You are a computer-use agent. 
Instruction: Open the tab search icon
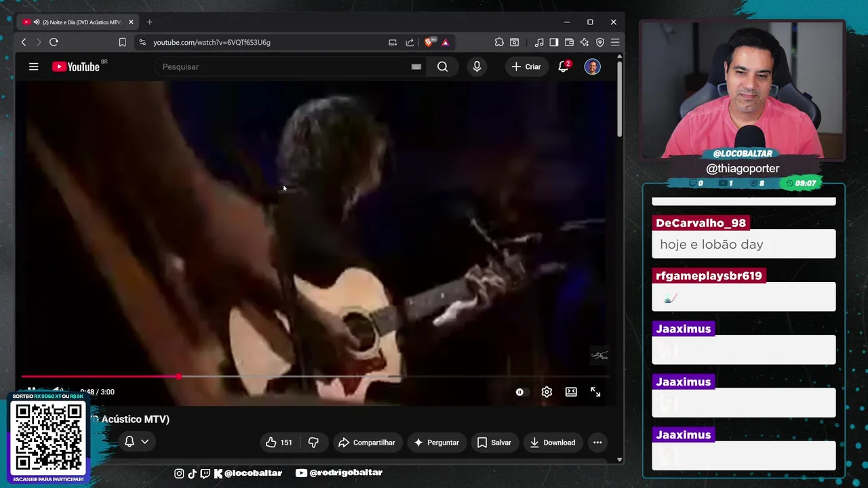pos(515,42)
